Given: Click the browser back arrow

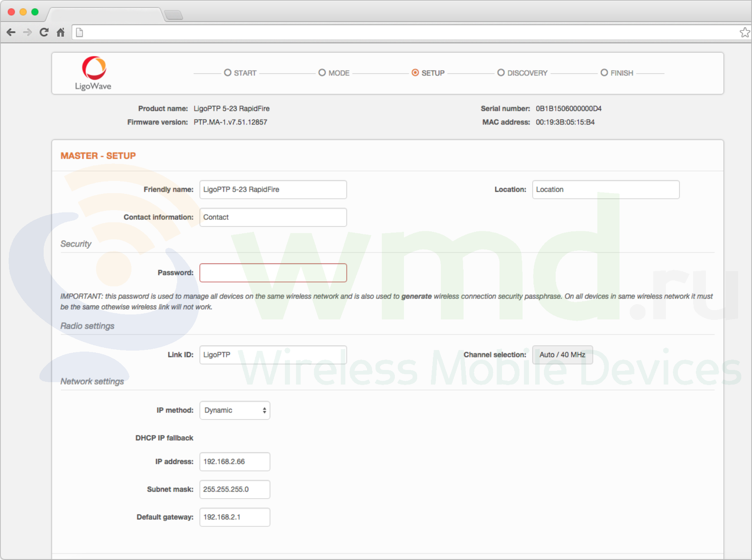Looking at the screenshot, I should 11,32.
